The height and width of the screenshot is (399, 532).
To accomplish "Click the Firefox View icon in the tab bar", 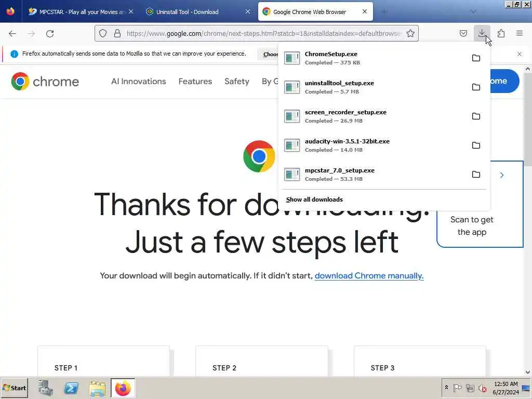I will (x=10, y=11).
